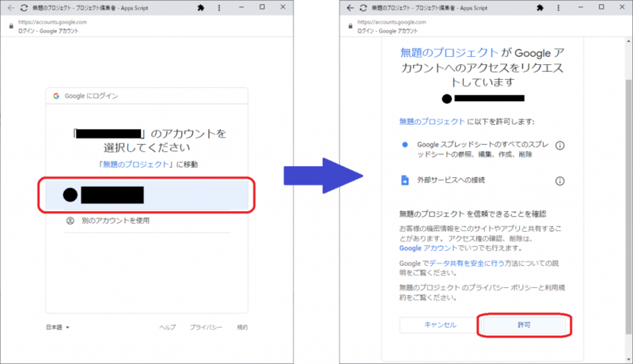The width and height of the screenshot is (633, 364).
Task: Click the accounts.google.com URL in right window
Action: 392,22
